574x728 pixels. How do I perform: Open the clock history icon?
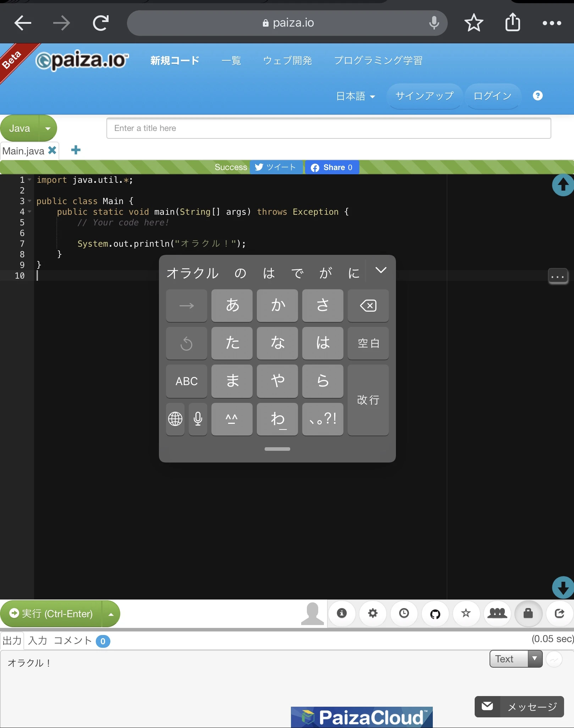coord(404,613)
